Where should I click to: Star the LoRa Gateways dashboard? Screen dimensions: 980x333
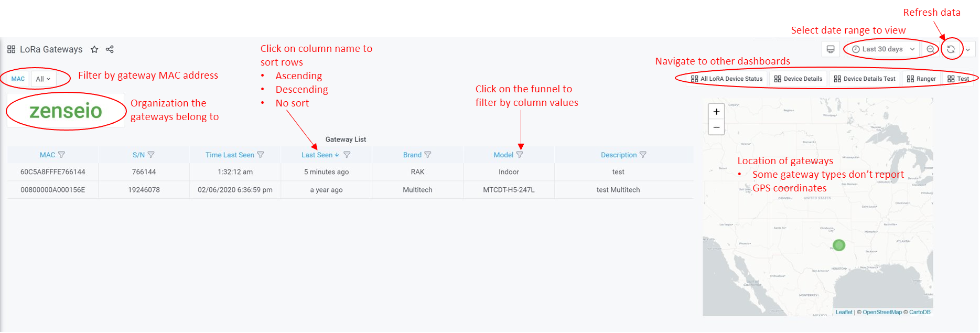pos(94,49)
